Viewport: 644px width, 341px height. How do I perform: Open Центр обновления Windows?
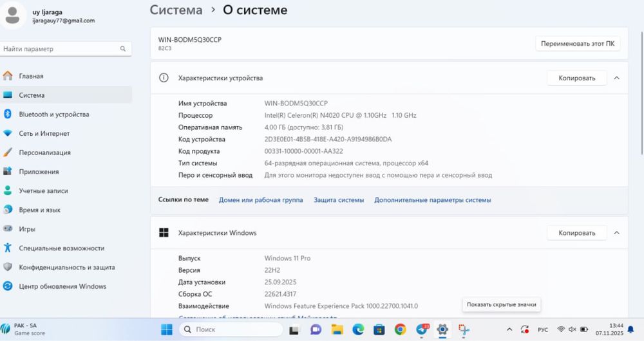(x=66, y=286)
